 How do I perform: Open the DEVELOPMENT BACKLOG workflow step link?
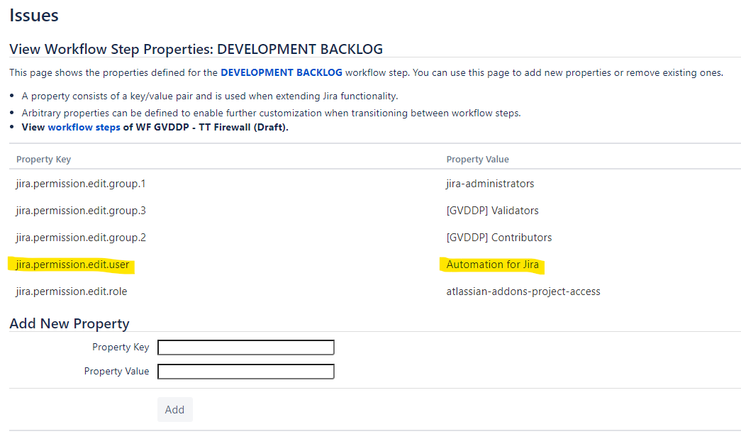pos(281,73)
